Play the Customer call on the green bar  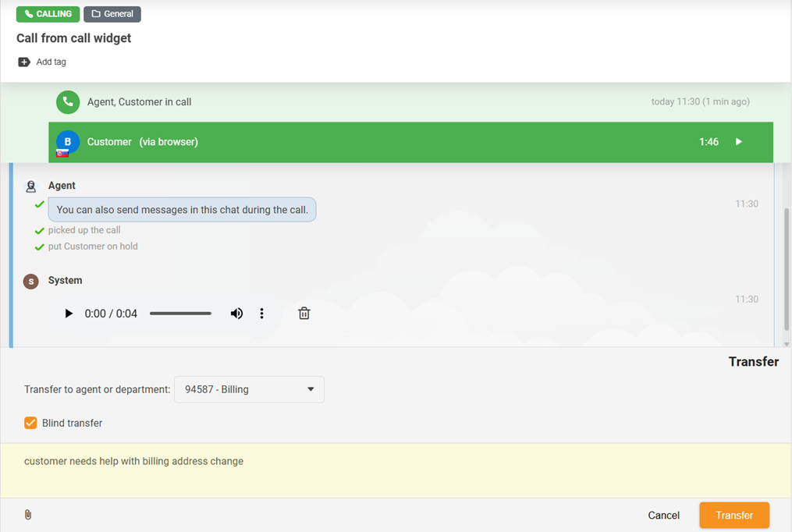pos(737,142)
